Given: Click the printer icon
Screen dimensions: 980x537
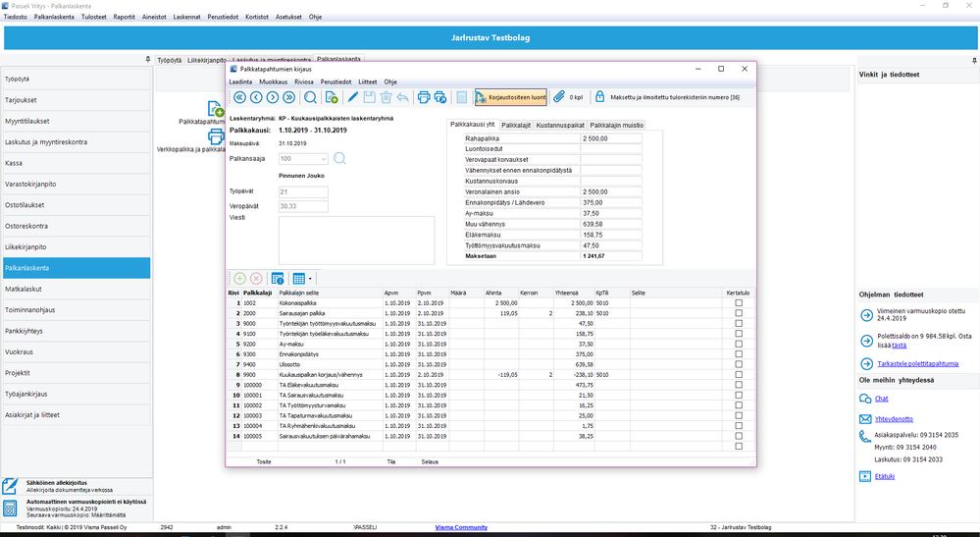Looking at the screenshot, I should (x=424, y=97).
